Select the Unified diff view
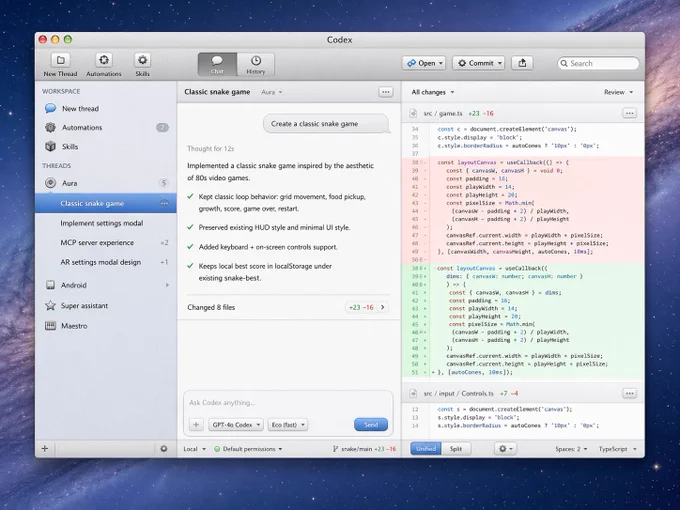The image size is (680, 510). pyautogui.click(x=426, y=449)
